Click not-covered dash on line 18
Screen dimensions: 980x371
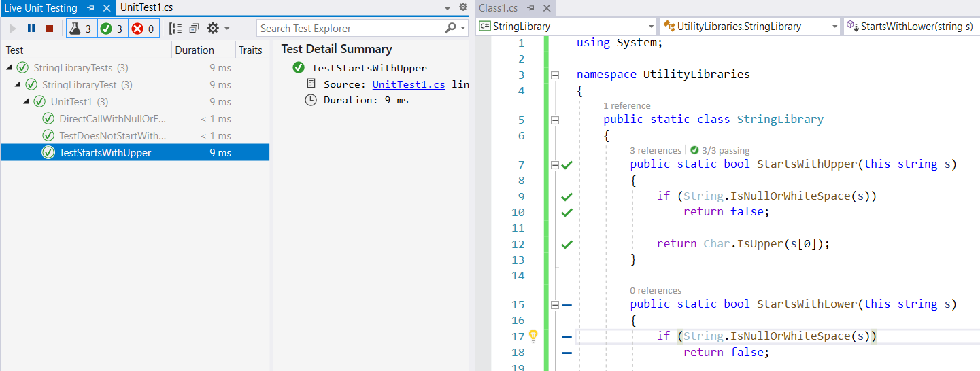click(x=567, y=353)
